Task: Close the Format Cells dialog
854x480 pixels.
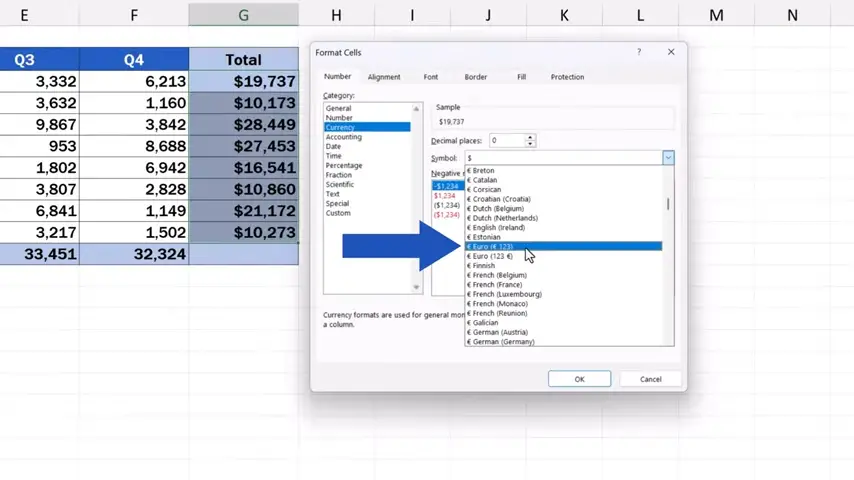Action: pos(671,52)
